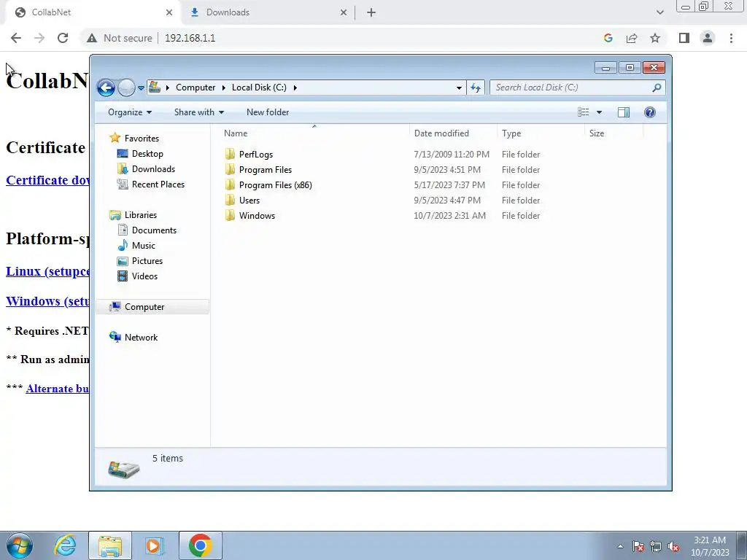Close the Downloads tab
This screenshot has height=560, width=747.
coord(344,12)
